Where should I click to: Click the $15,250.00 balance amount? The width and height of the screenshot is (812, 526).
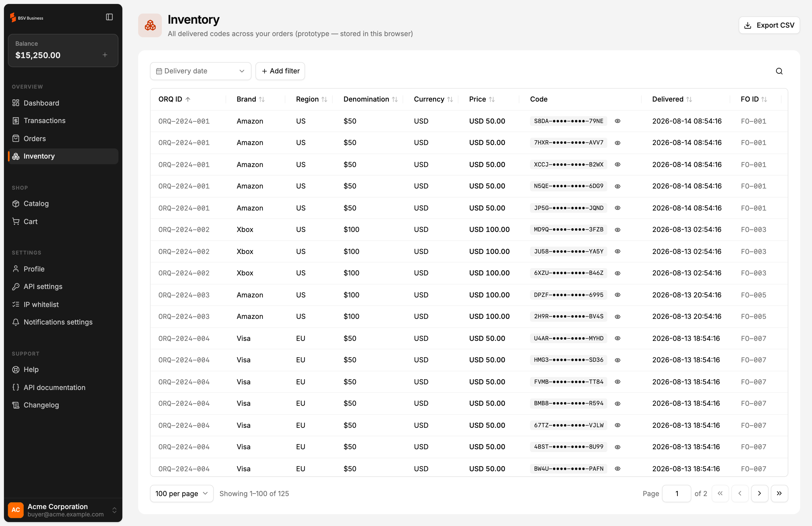click(x=38, y=55)
